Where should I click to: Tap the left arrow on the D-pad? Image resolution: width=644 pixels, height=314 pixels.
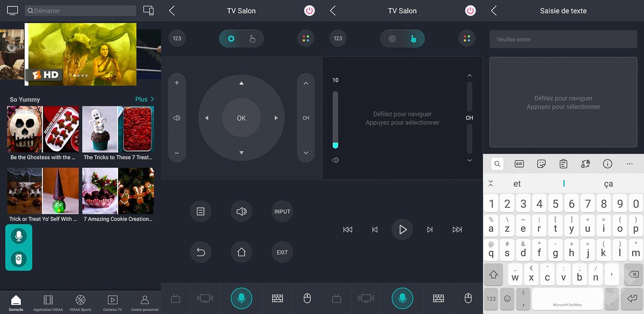click(x=207, y=118)
